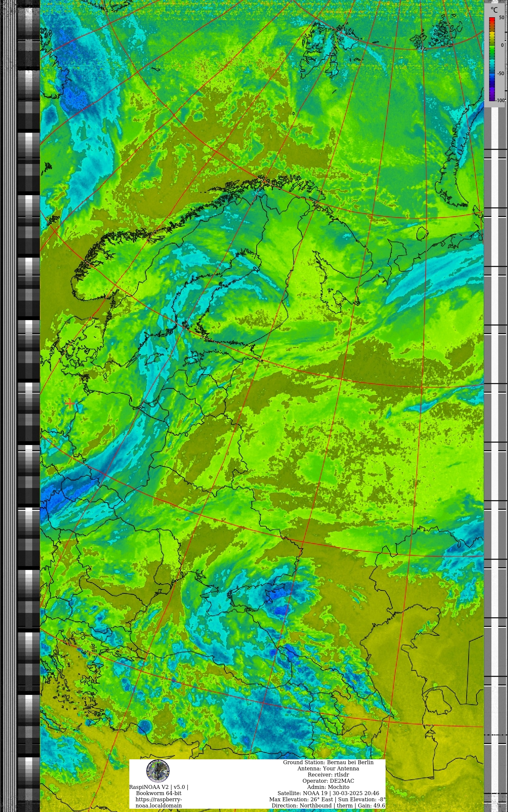Click 'Max Elevation: 26° East' line
The width and height of the screenshot is (508, 812).
(328, 799)
